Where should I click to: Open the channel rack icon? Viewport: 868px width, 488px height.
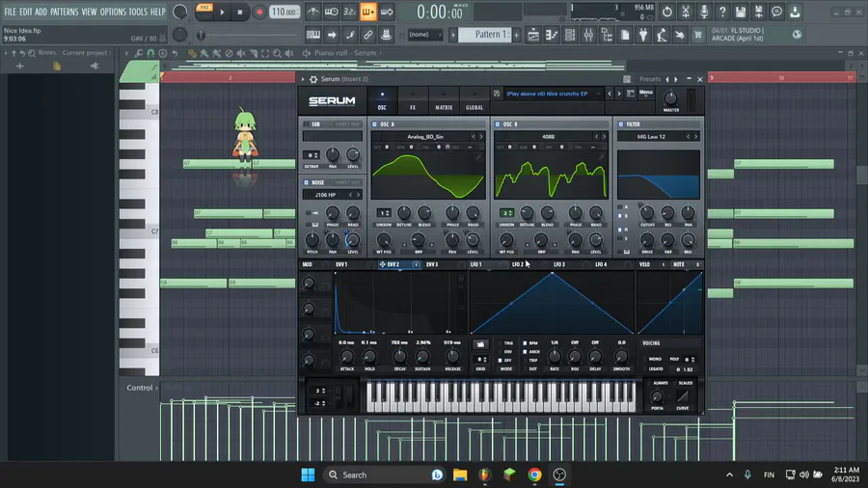tap(570, 35)
